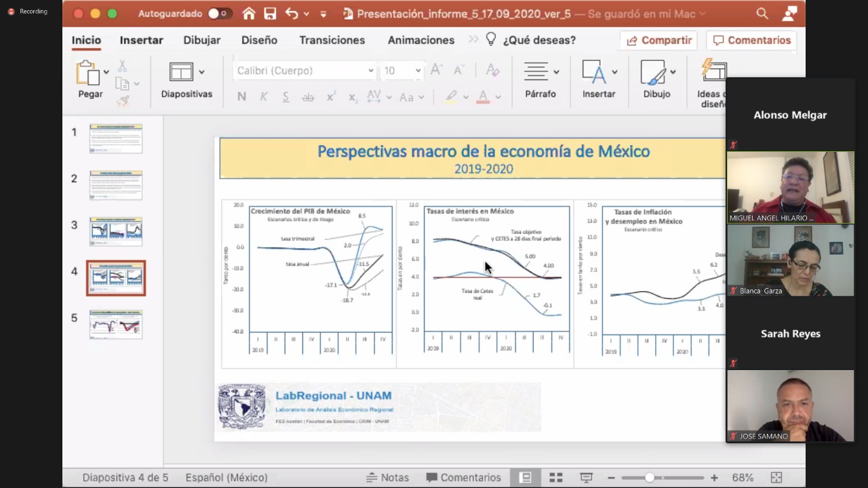Switch to slide sorter grid view
This screenshot has height=488, width=868.
(x=555, y=478)
